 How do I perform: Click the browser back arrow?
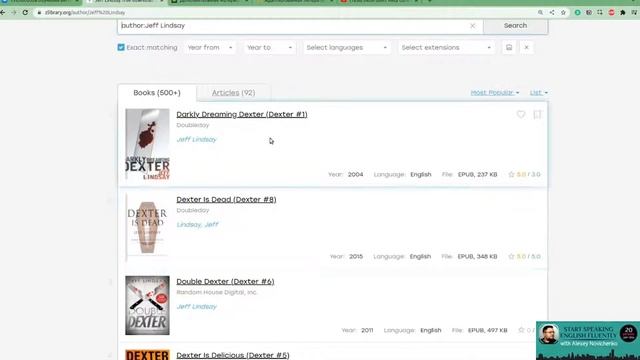click(x=3, y=13)
